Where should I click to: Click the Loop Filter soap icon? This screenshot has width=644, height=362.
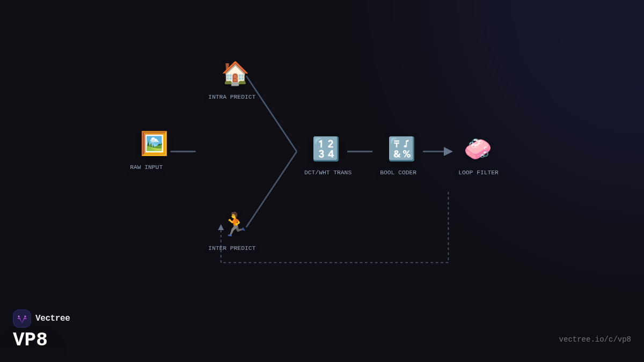tap(477, 149)
